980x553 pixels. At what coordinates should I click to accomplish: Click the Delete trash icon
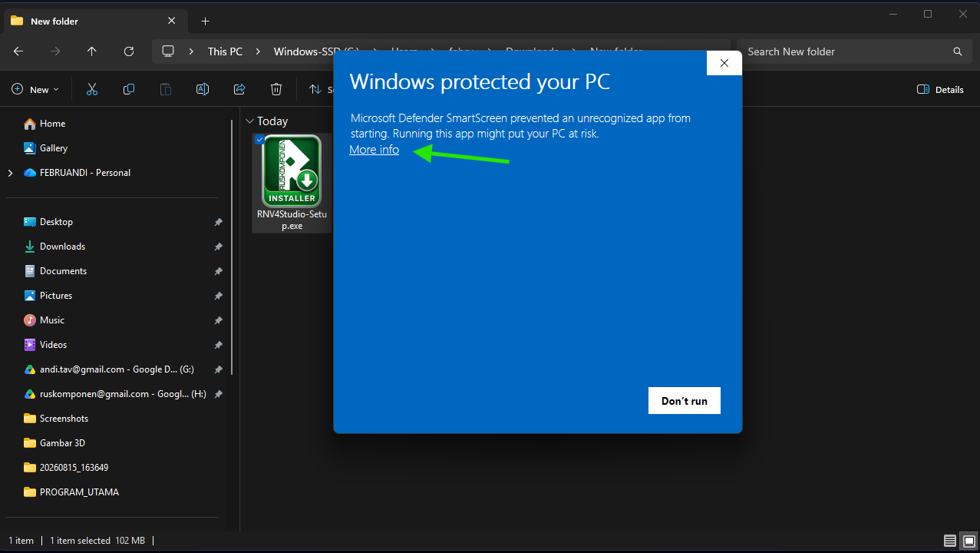click(276, 90)
